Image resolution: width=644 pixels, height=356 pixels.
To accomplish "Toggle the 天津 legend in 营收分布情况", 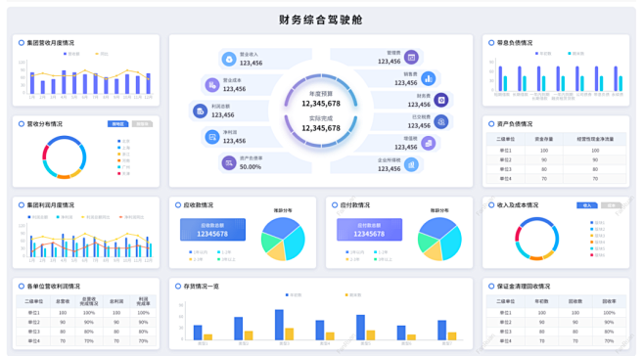I will click(x=123, y=174).
